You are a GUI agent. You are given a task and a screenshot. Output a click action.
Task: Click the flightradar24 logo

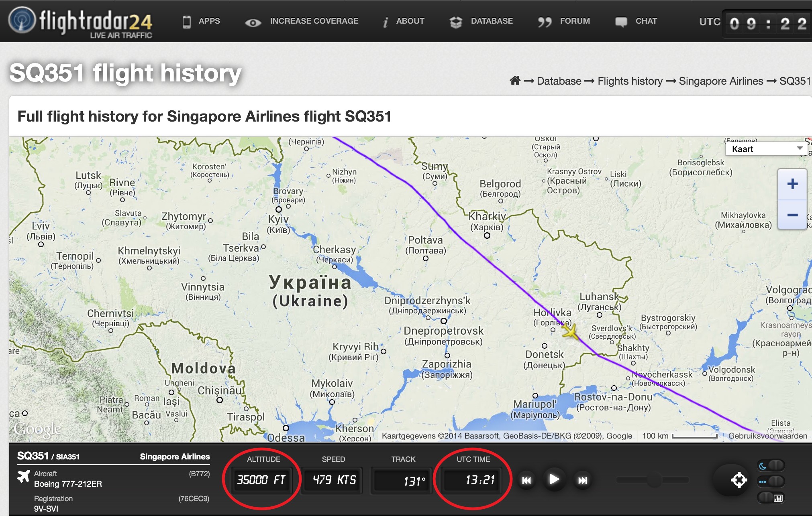pyautogui.click(x=80, y=22)
